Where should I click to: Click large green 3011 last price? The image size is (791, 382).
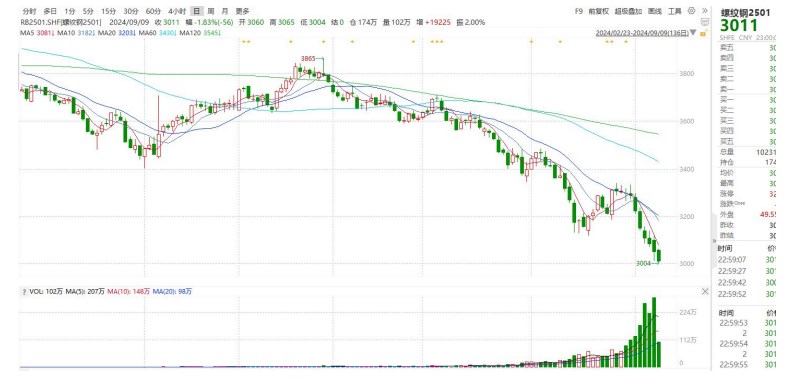pyautogui.click(x=739, y=25)
